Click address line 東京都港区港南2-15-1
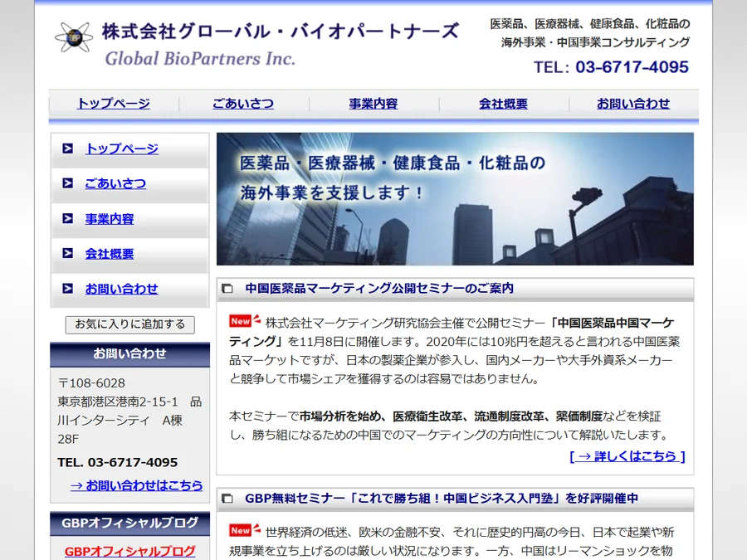Screen dimensions: 747x560 tap(118, 402)
